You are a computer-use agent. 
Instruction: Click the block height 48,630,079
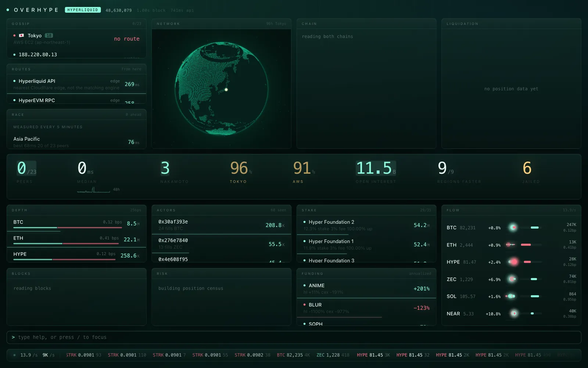(118, 10)
